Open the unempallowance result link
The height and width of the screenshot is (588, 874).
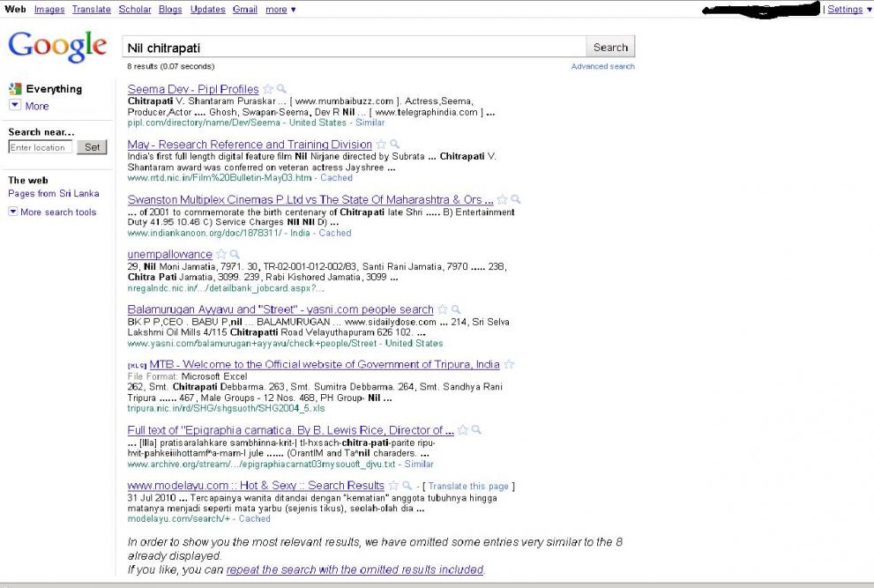pyautogui.click(x=169, y=255)
